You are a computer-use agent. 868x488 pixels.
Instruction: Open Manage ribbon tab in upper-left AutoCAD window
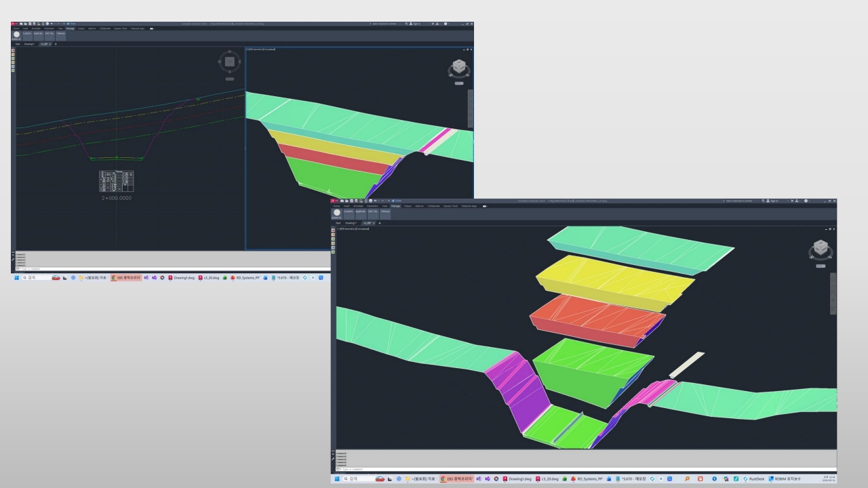pos(70,28)
